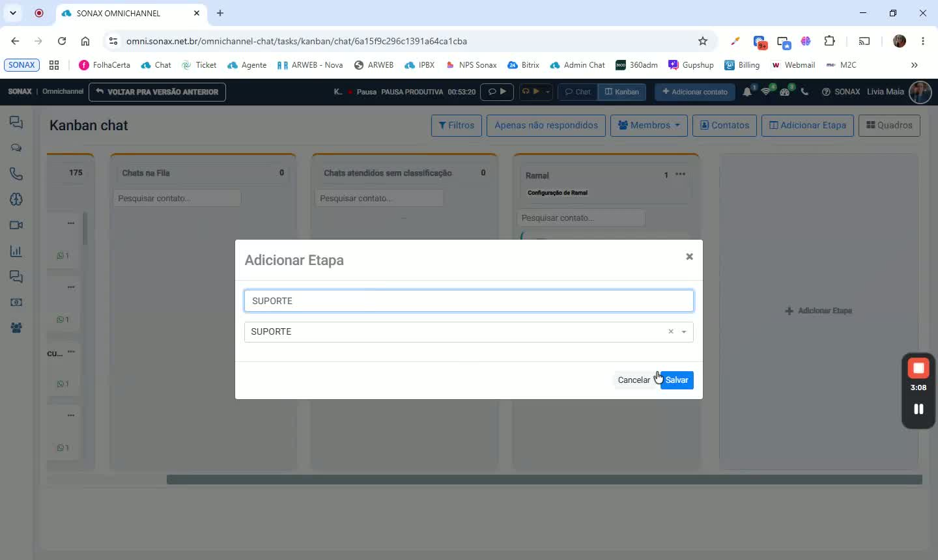Open the IPBX bookmark
This screenshot has height=560, width=938.
(x=419, y=65)
